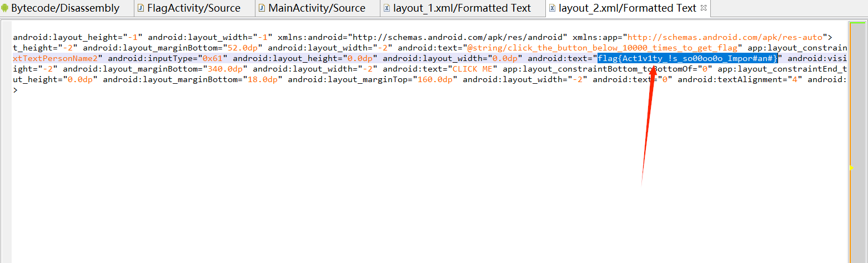Click the yellow marker in the overview bar
868x263 pixels.
click(851, 168)
